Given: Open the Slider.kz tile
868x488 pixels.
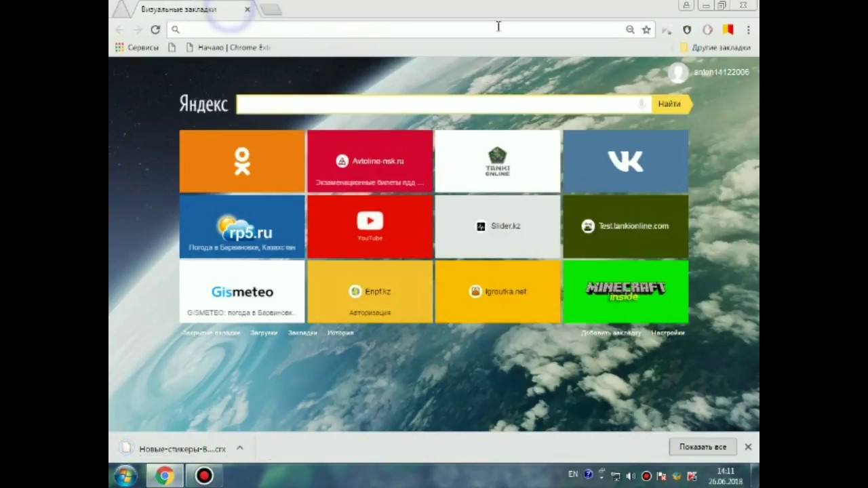Looking at the screenshot, I should (498, 226).
